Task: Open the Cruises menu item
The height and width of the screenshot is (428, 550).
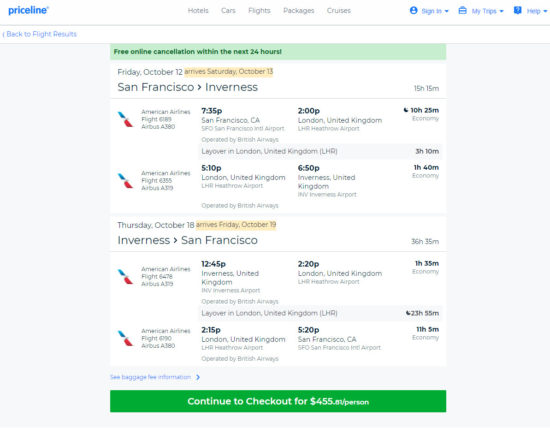Action: click(339, 11)
